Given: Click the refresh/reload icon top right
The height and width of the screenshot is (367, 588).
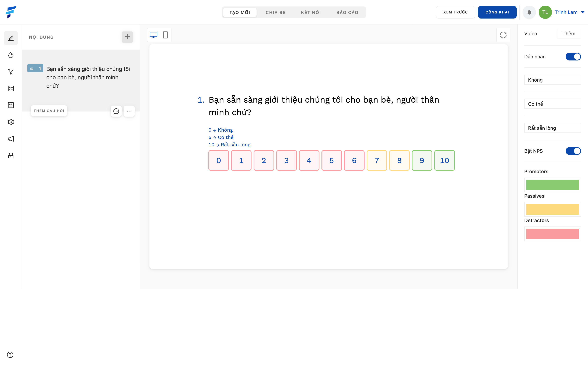Looking at the screenshot, I should coord(503,35).
